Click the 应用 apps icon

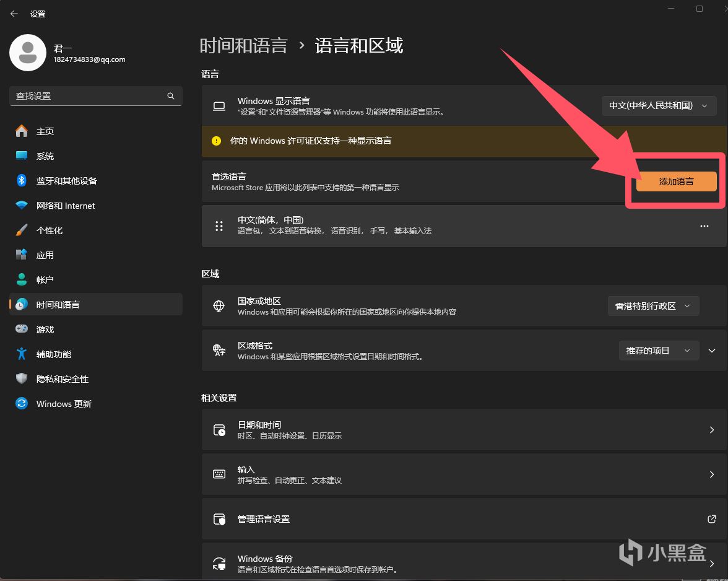[x=21, y=255]
